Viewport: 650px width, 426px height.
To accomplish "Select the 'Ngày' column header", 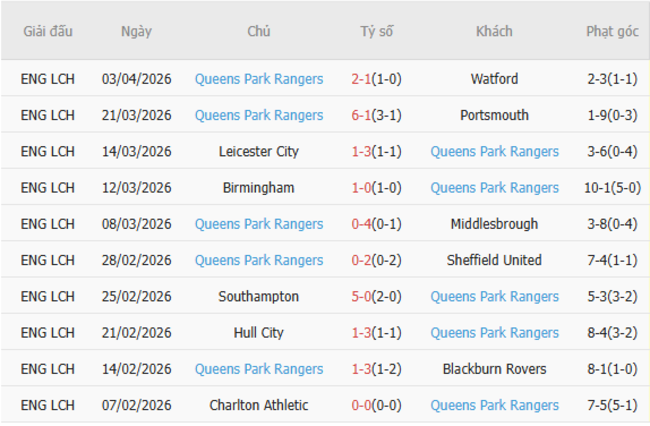I will click(x=136, y=31).
